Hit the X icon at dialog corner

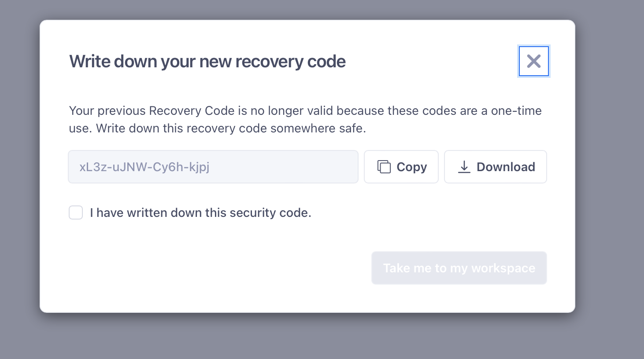[533, 61]
